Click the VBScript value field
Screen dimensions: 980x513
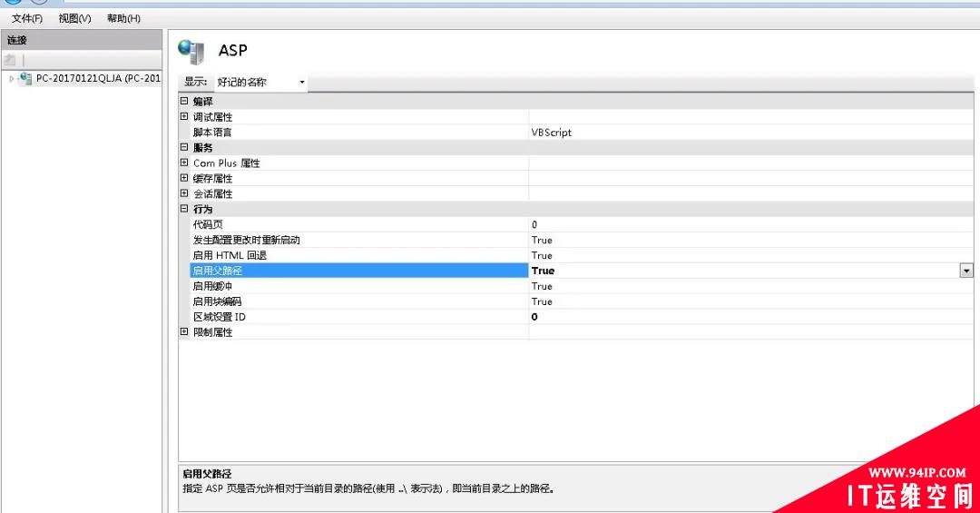(750, 132)
